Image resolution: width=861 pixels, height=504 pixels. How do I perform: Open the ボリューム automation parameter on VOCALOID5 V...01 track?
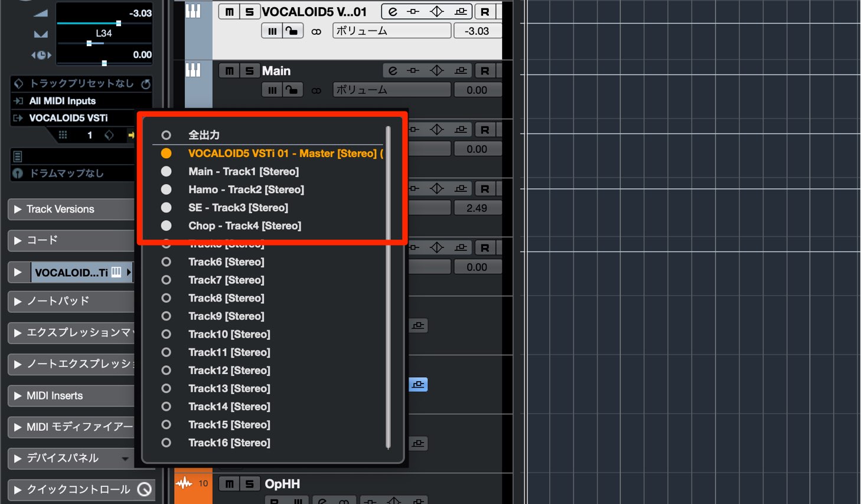point(392,31)
